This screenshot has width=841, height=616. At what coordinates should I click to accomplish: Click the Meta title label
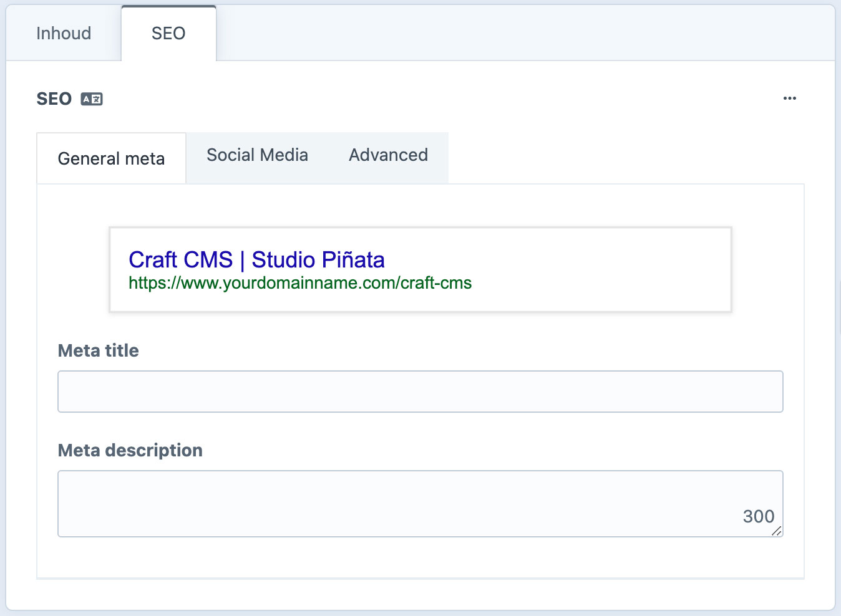tap(98, 350)
